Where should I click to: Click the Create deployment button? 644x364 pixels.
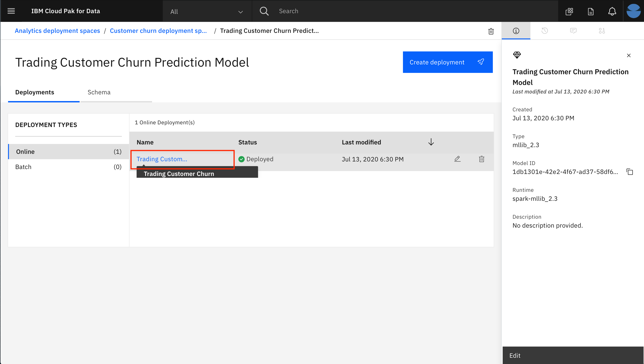(447, 62)
